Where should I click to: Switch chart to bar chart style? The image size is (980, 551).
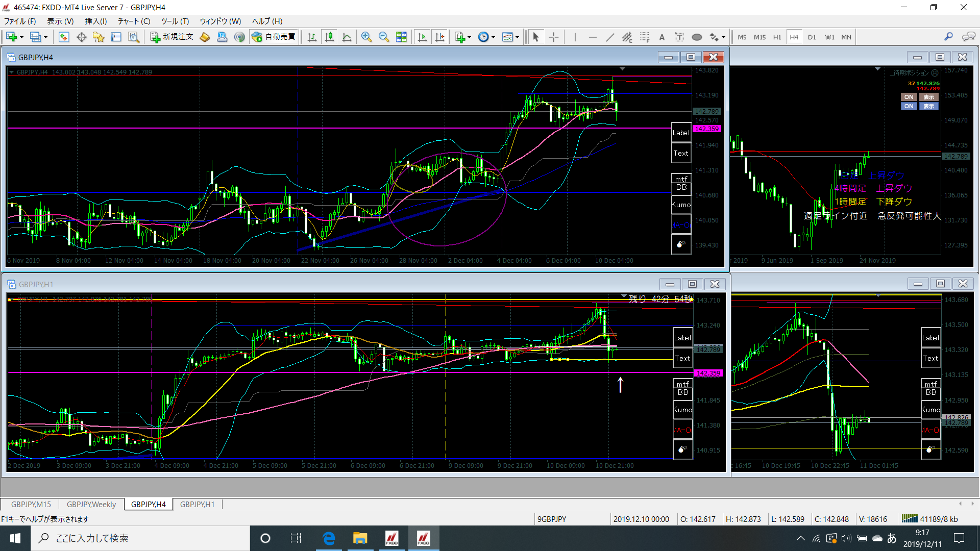pyautogui.click(x=312, y=37)
